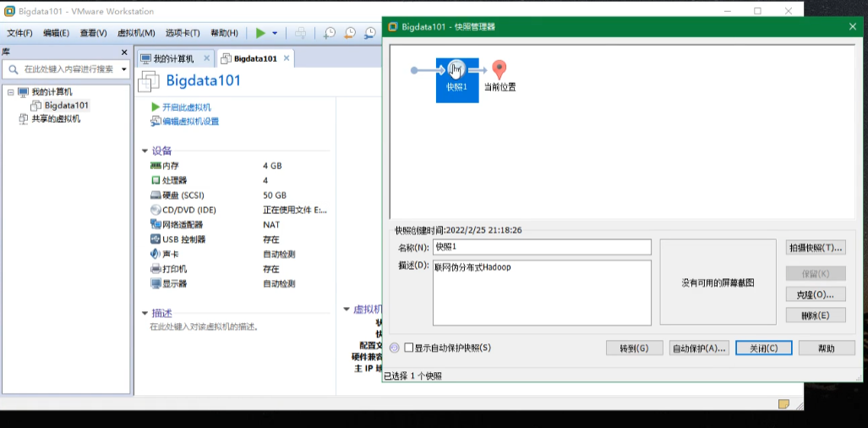This screenshot has width=868, height=428.
Task: Open the 帮助(H) menu
Action: coord(224,33)
